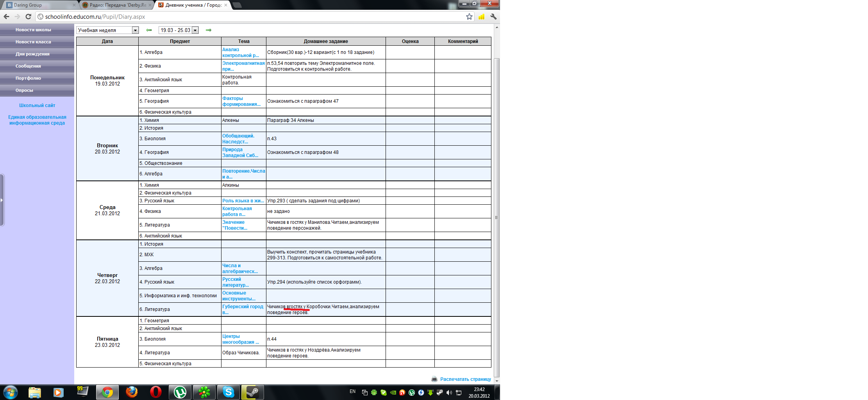
Task: Open Steam from the taskbar
Action: pyautogui.click(x=252, y=392)
